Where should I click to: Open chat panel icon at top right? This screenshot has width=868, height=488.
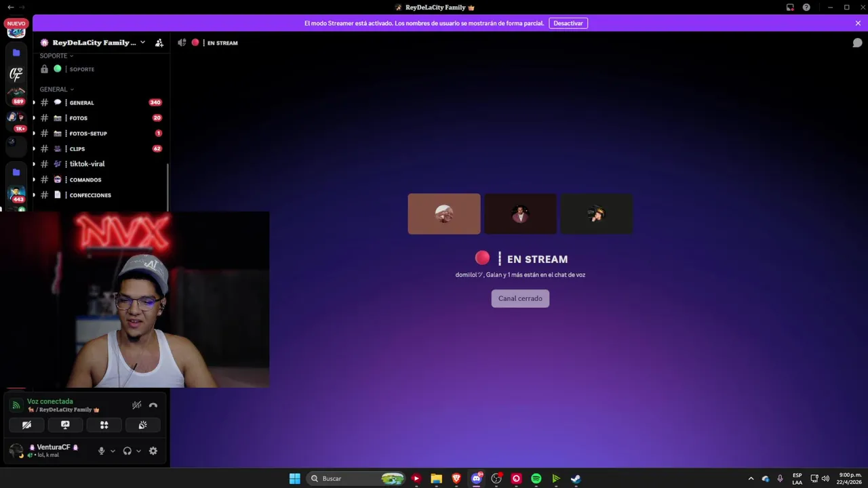(857, 43)
